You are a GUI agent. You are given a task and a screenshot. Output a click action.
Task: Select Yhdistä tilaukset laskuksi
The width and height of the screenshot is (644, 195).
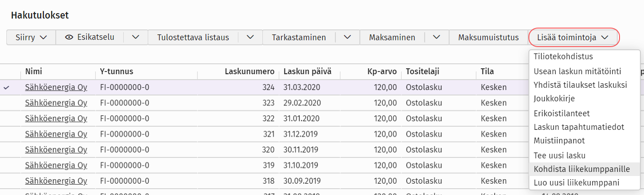(584, 85)
